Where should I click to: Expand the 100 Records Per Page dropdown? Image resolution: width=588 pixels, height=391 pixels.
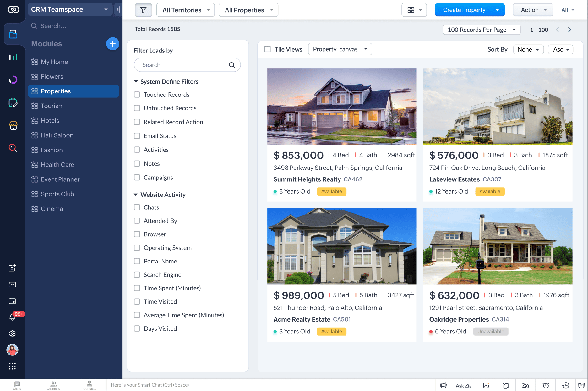pyautogui.click(x=481, y=30)
